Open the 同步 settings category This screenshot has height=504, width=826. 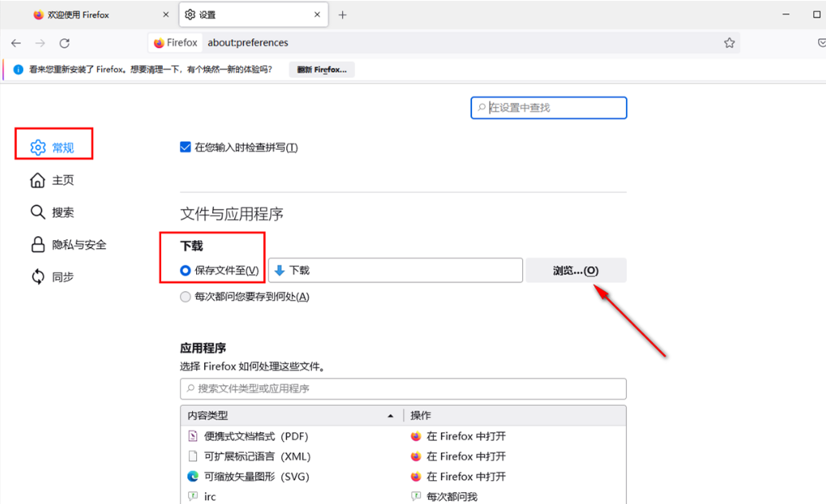tap(53, 277)
